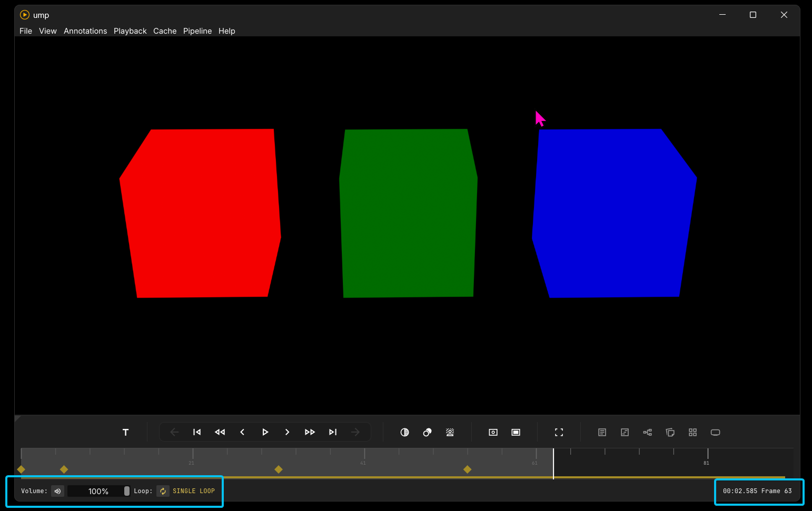Click the fast forward button
The height and width of the screenshot is (511, 812).
310,432
